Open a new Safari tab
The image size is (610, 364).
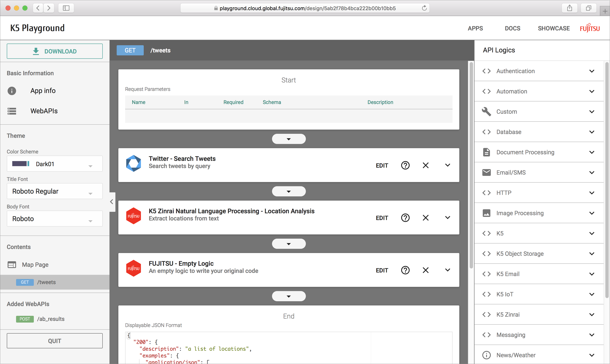coord(605,11)
